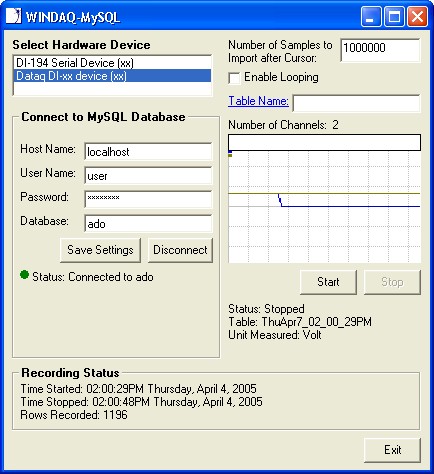The height and width of the screenshot is (474, 434).
Task: Click the WINDAQ-MySQL title bar app icon
Action: [13, 16]
